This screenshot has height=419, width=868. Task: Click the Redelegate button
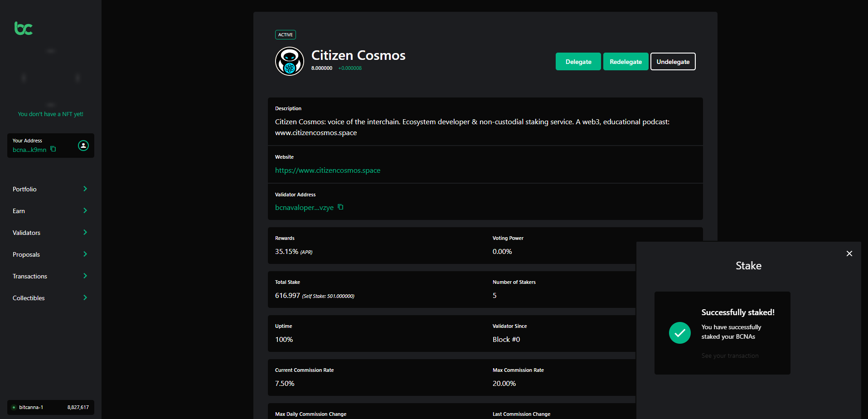[x=626, y=62]
